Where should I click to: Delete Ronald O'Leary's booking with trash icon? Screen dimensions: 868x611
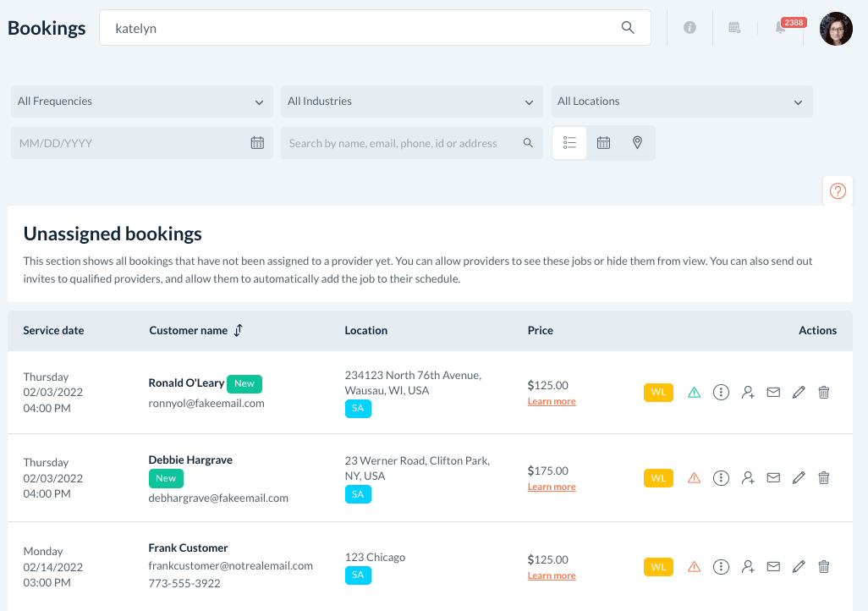(824, 393)
